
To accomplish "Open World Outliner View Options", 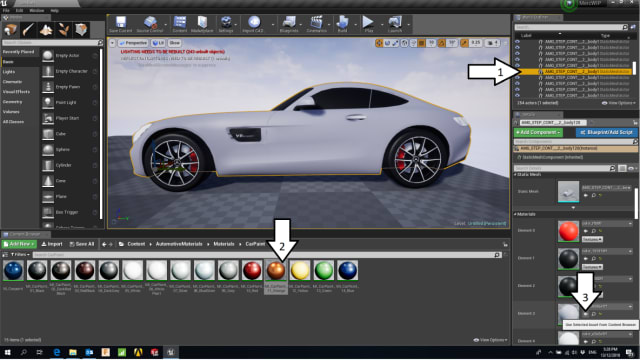I will (618, 103).
